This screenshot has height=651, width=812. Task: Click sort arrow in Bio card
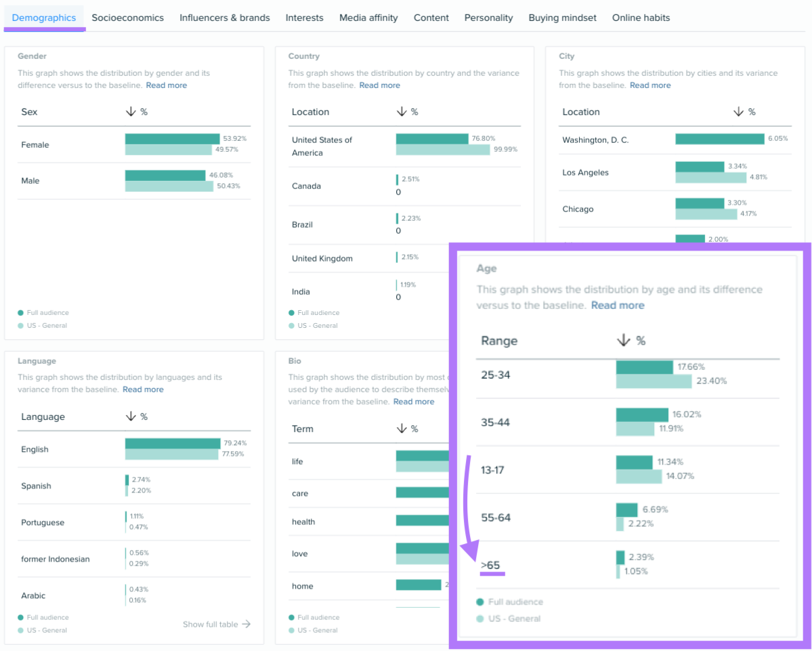402,429
